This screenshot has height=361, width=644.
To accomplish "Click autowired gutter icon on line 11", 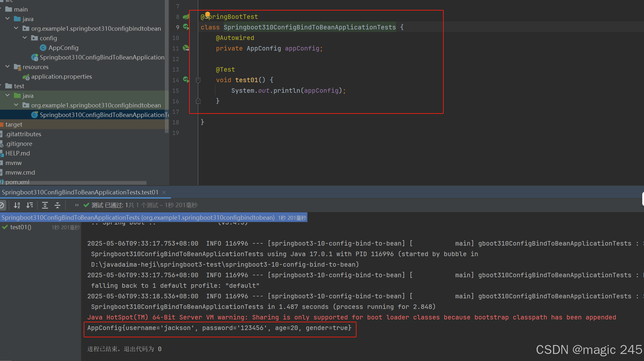I will tap(186, 48).
